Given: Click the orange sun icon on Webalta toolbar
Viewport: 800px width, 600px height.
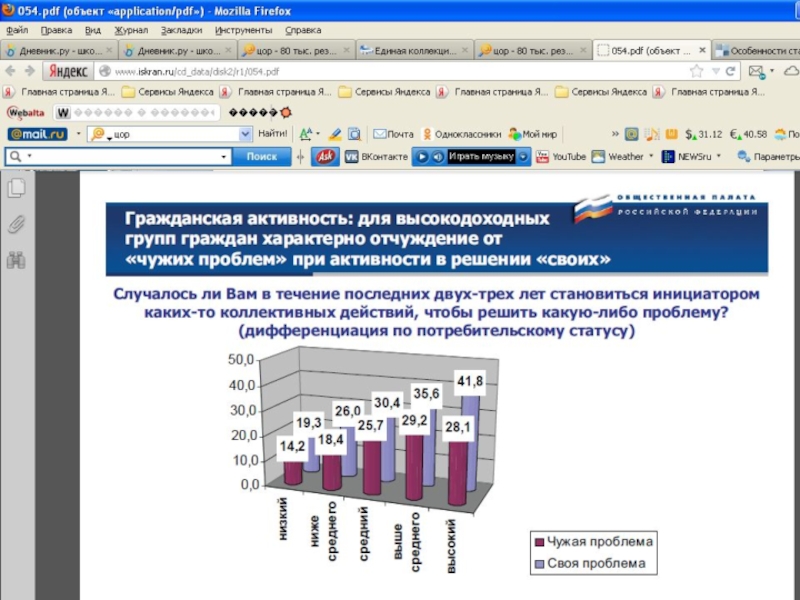Looking at the screenshot, I should (x=286, y=112).
